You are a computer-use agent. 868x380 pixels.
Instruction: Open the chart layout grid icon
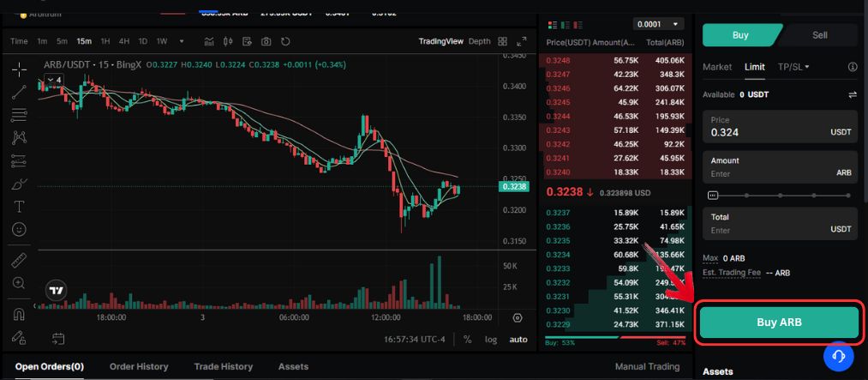(x=503, y=41)
